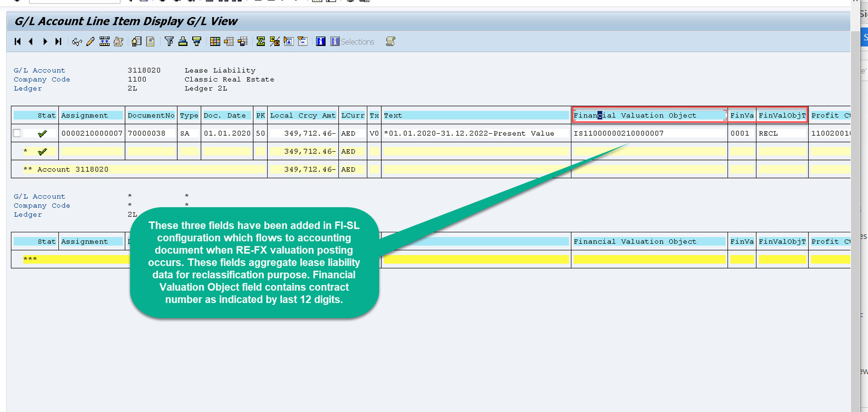Viewport: 868px width, 412px height.
Task: Click posting key 50 cell
Action: [x=260, y=133]
